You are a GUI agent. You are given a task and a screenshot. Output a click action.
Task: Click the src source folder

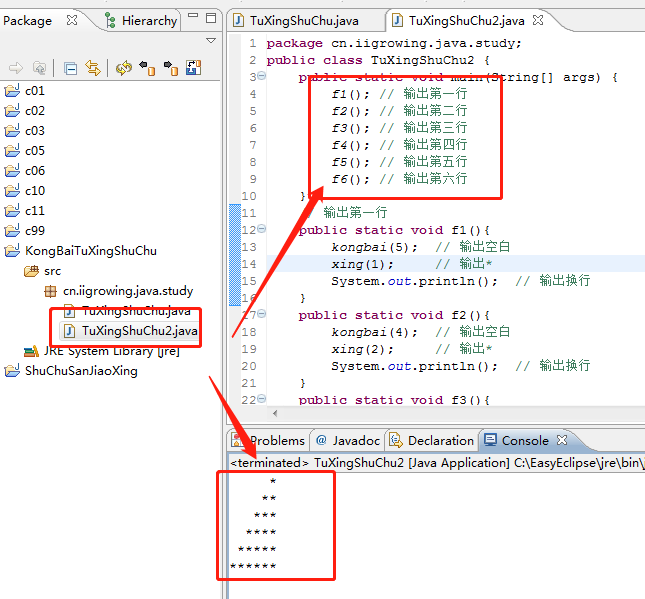pyautogui.click(x=42, y=271)
